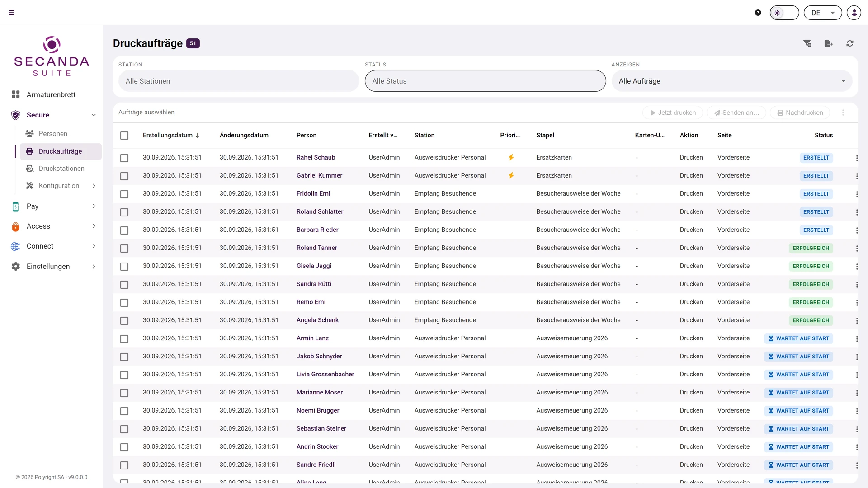The image size is (868, 488).
Task: Click sort arrow beside Erstellungsdatum
Action: 198,135
